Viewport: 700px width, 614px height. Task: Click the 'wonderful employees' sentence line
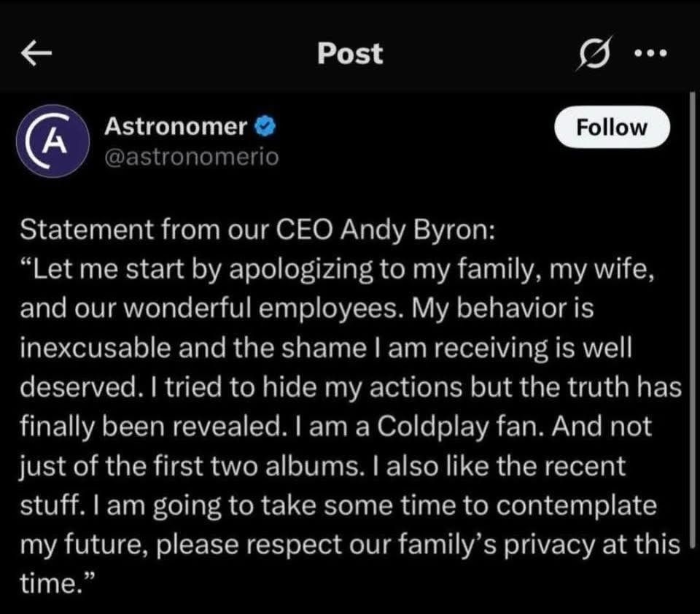tap(307, 308)
